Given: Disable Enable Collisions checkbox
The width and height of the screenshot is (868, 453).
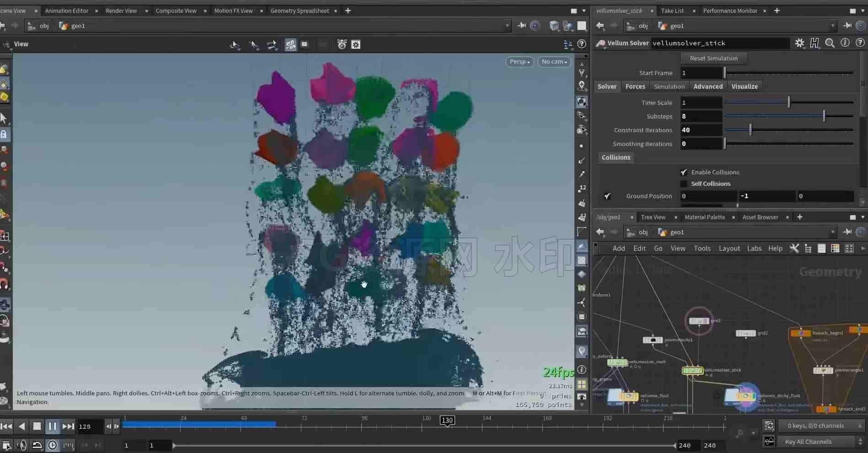Looking at the screenshot, I should click(x=684, y=172).
